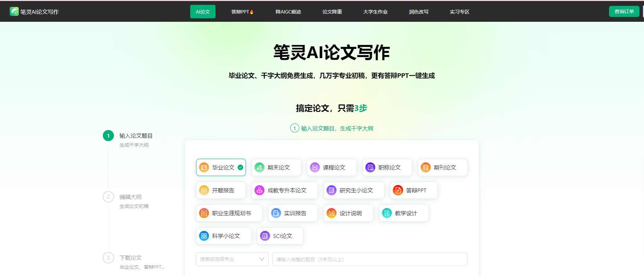Choose the 设计说明 card
Viewport: 644px width, 276px height.
pyautogui.click(x=349, y=213)
